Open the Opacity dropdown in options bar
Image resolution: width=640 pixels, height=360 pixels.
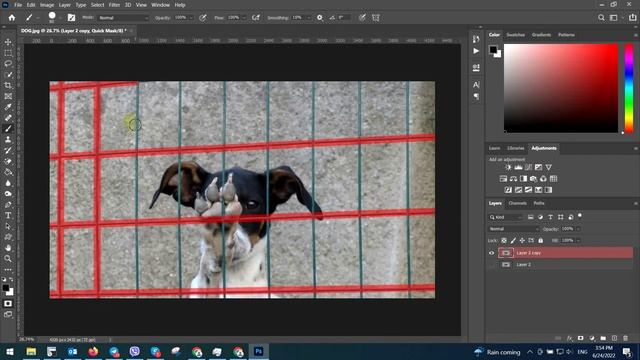point(191,18)
